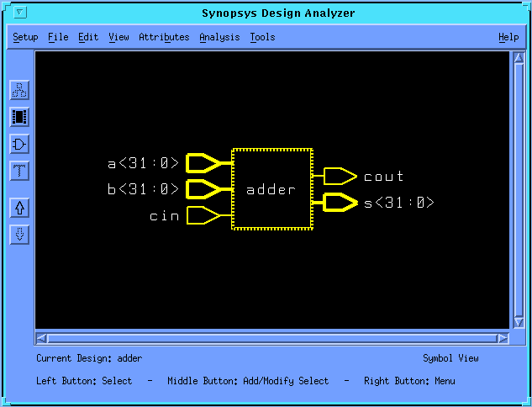Click the Synopsys Design Analyzer title bar

(278, 13)
